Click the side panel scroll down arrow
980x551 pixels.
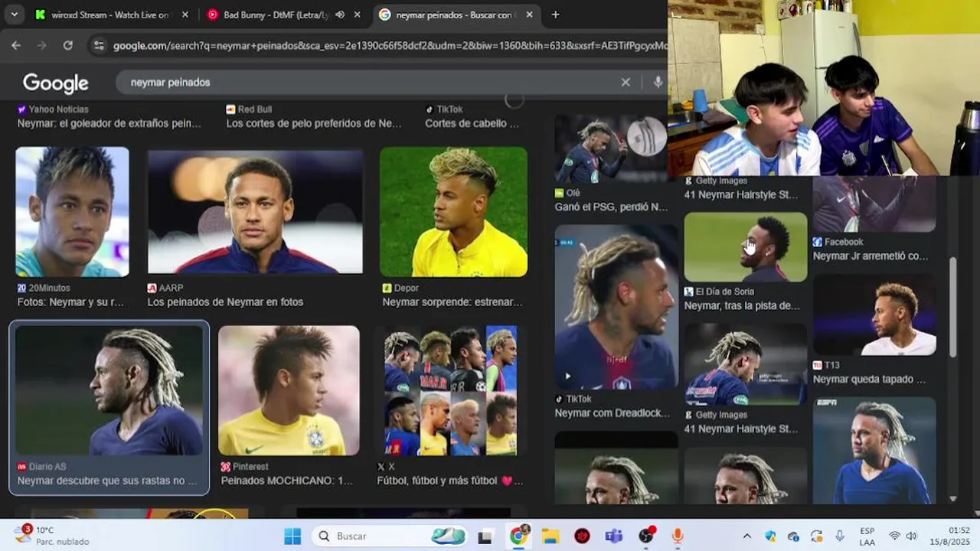(x=953, y=498)
